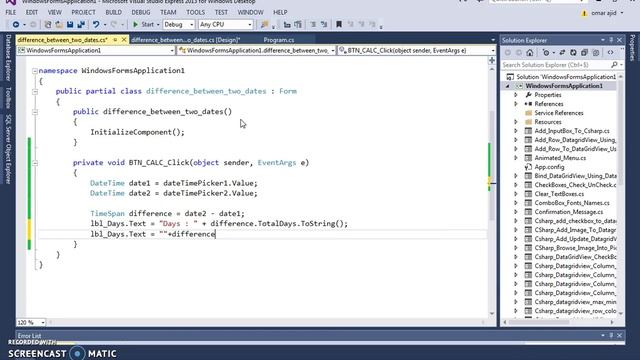This screenshot has width=640, height=360.
Task: Open the DEBUG menu
Action: [x=141, y=12]
